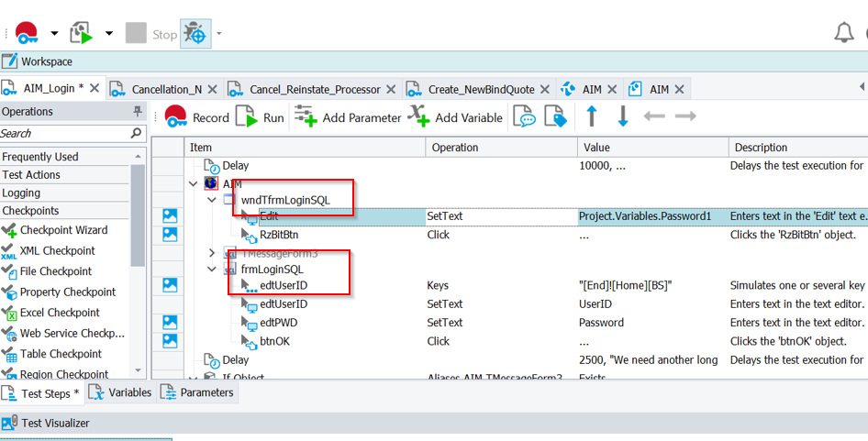This screenshot has height=441, width=868.
Task: Click the Add Parameter icon
Action: click(306, 117)
